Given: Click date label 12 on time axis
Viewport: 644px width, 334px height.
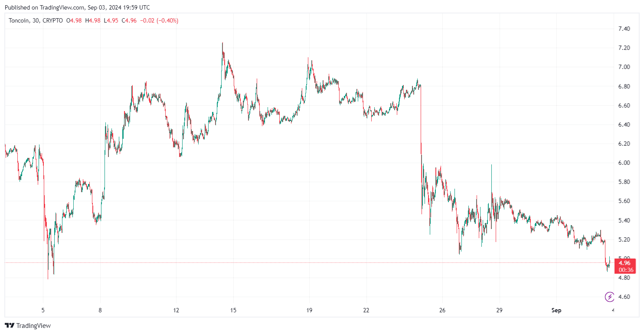Looking at the screenshot, I should click(176, 310).
